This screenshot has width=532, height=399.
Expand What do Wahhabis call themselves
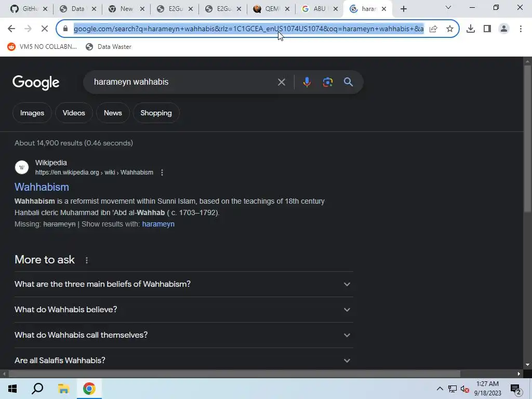(183, 335)
